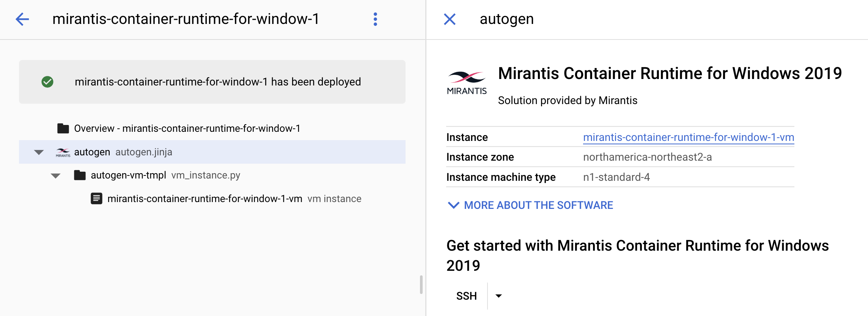Expand More About The Software chevron
This screenshot has width=868, height=316.
coord(454,205)
